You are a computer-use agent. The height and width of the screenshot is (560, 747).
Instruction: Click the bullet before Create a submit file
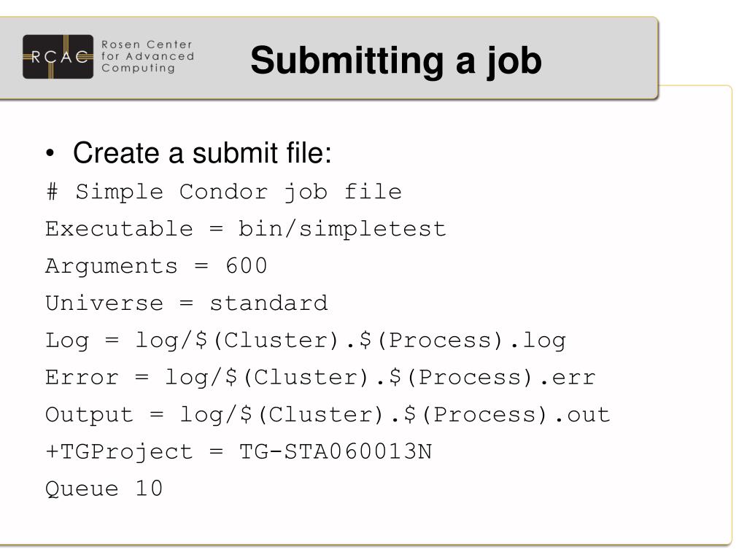pos(50,153)
